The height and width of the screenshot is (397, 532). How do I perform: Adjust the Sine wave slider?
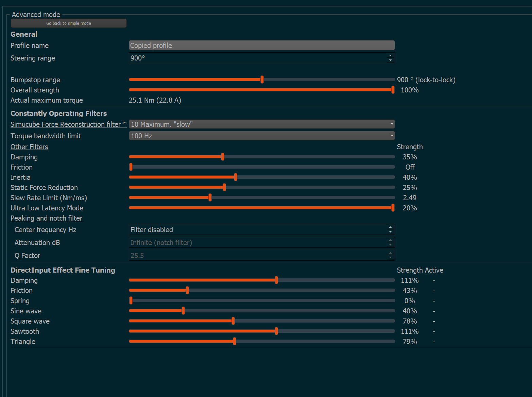(x=262, y=311)
